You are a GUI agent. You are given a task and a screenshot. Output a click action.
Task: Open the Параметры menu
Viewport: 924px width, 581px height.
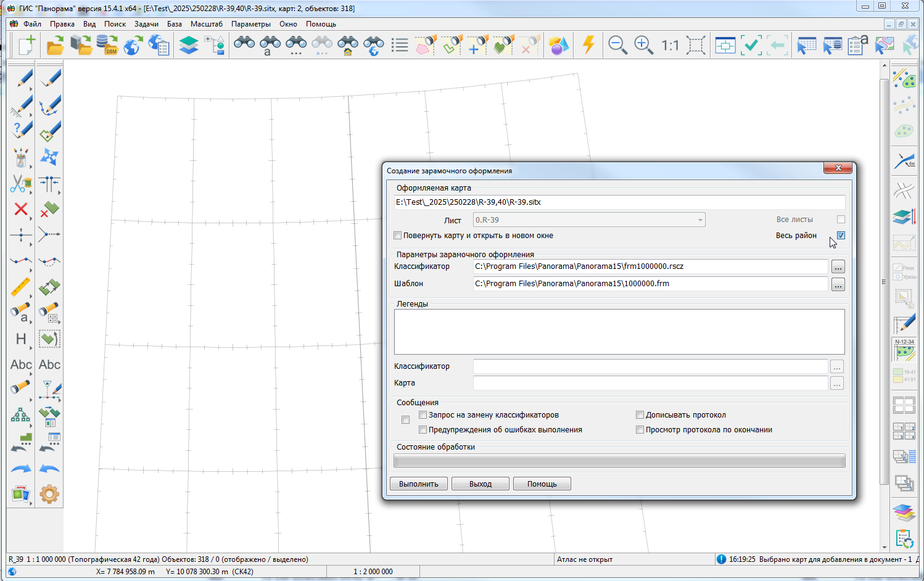point(251,24)
